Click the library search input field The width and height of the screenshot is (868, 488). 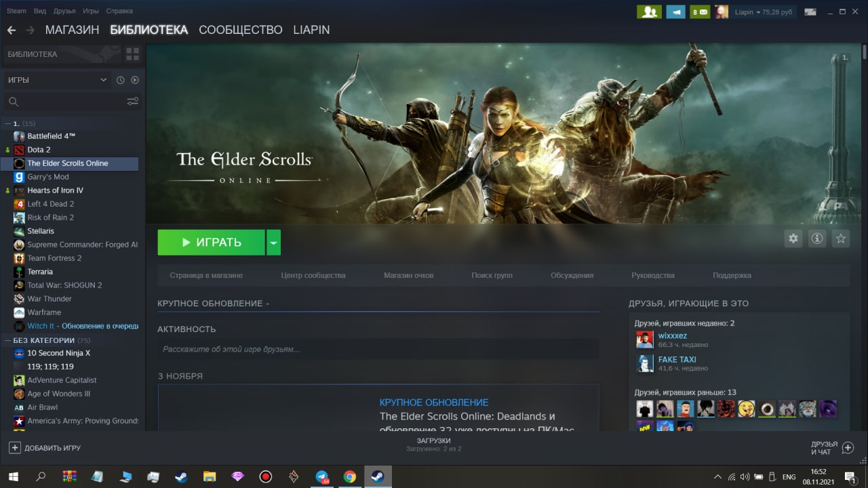click(x=64, y=102)
